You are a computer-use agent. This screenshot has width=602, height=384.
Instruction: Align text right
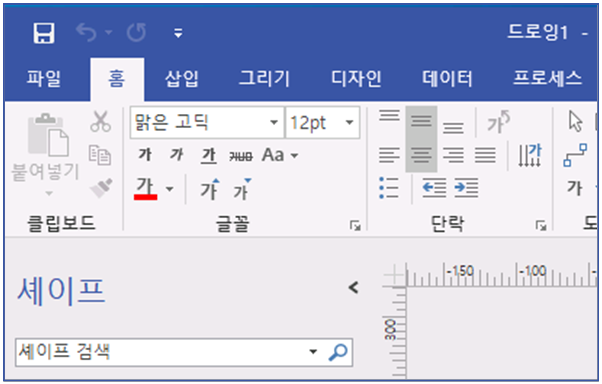(453, 155)
